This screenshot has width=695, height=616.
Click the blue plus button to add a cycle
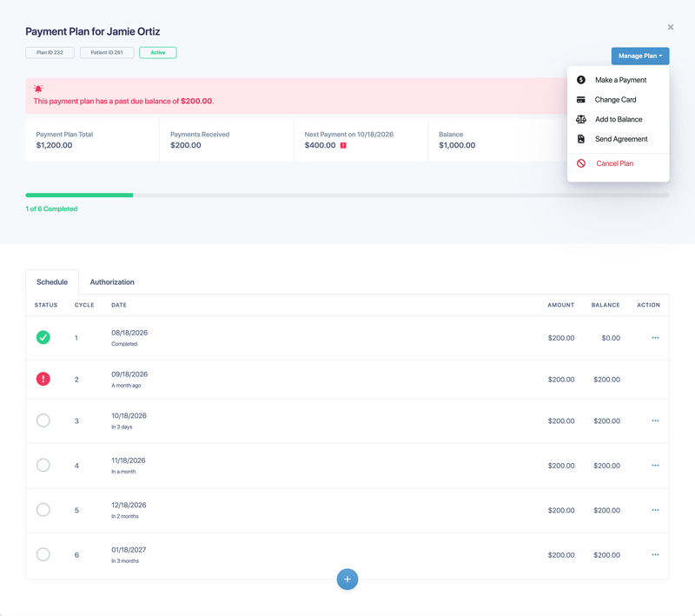[x=347, y=580]
